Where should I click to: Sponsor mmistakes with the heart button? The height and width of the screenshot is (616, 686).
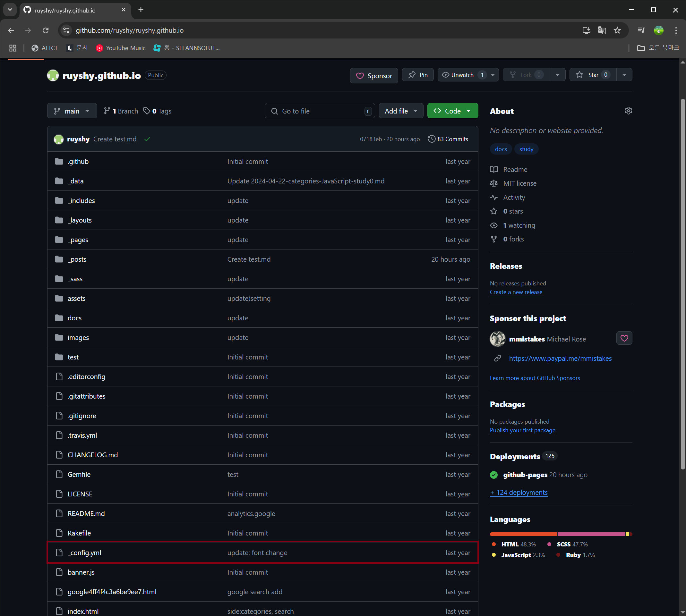(x=624, y=338)
